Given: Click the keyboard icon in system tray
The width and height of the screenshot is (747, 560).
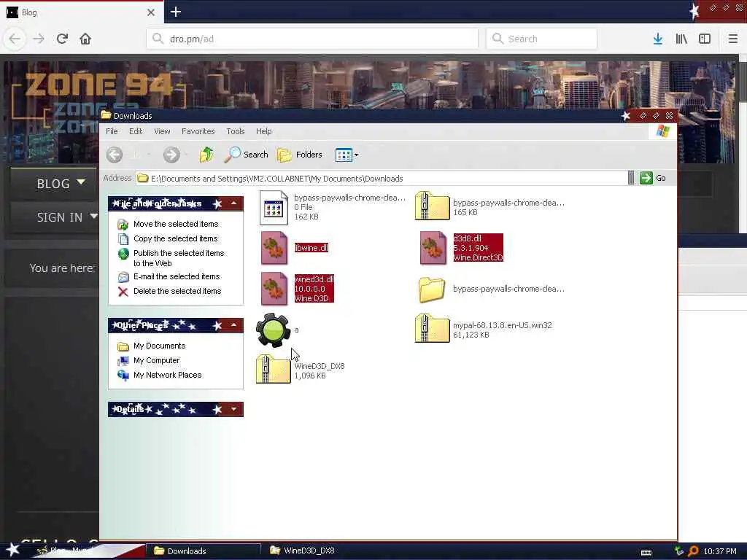Looking at the screenshot, I should tap(646, 553).
